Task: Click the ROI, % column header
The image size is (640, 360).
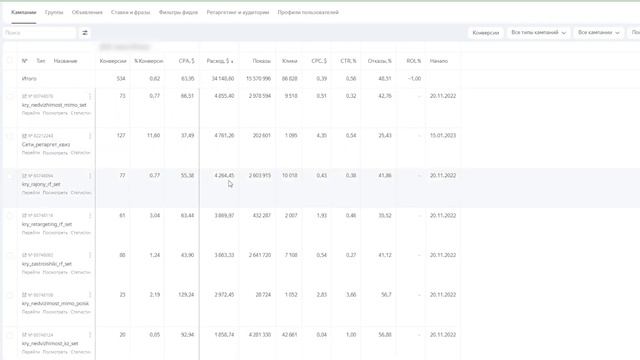Action: tap(414, 61)
